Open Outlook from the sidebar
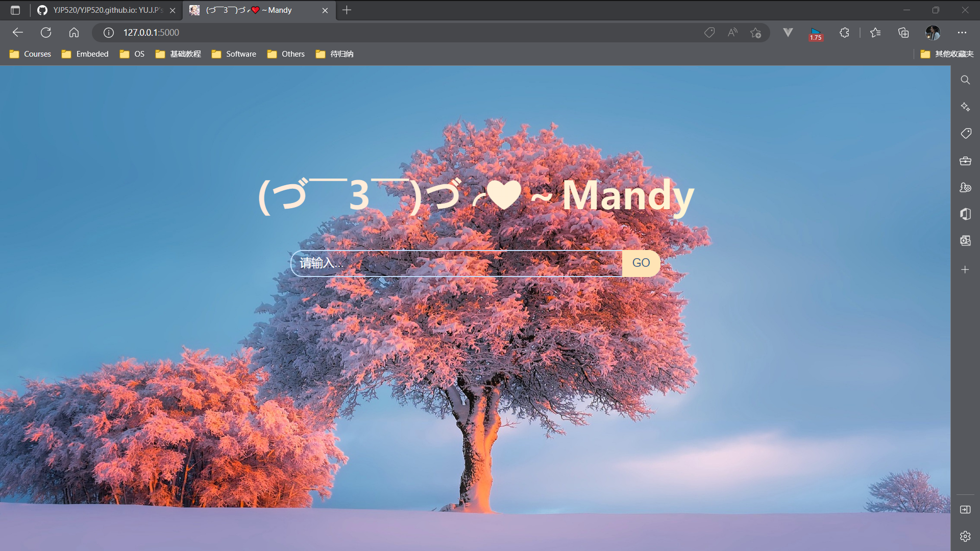Viewport: 980px width, 551px height. [965, 240]
